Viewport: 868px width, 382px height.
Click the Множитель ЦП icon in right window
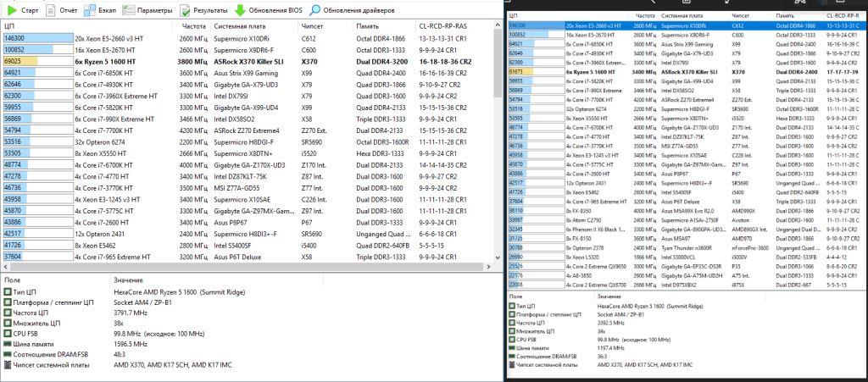pyautogui.click(x=512, y=331)
